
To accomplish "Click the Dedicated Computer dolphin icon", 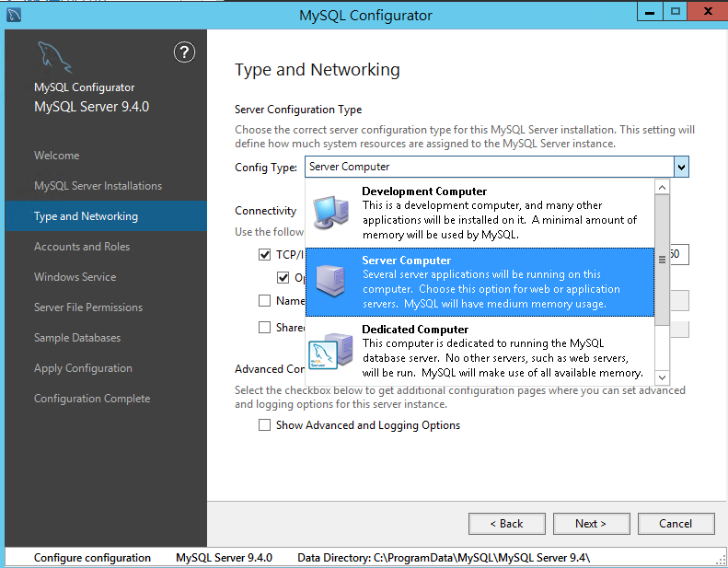I will point(330,351).
